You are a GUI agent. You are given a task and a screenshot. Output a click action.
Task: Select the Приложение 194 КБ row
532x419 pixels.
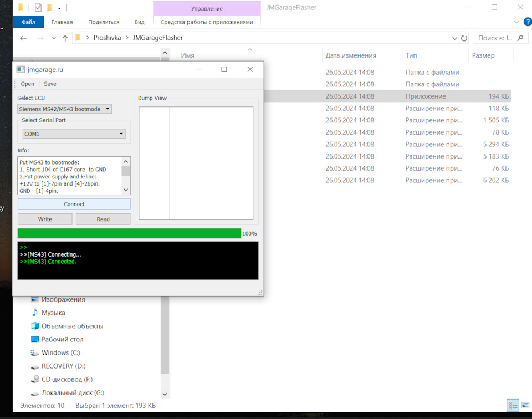pyautogui.click(x=387, y=96)
